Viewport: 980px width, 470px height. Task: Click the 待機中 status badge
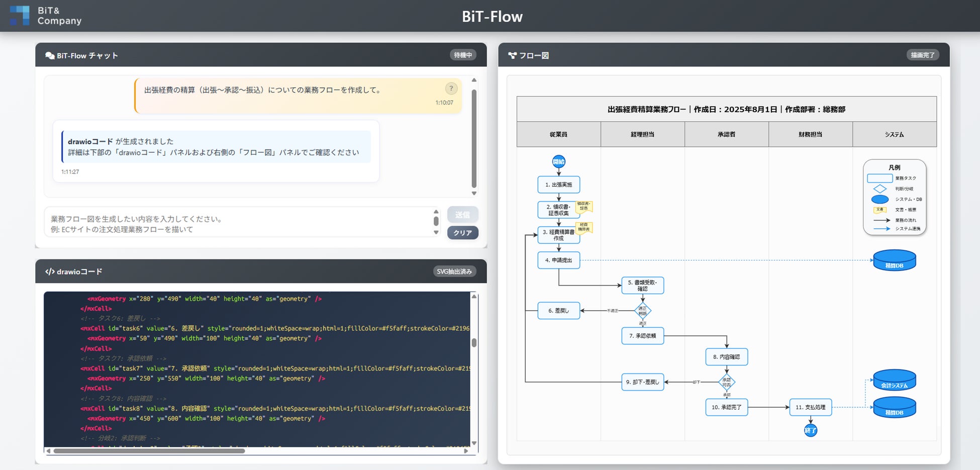(x=463, y=55)
